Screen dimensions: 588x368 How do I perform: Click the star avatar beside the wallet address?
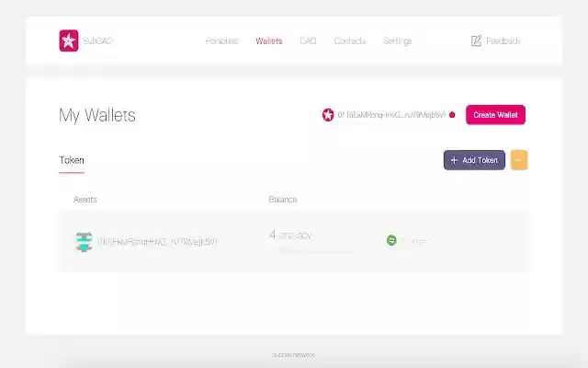pyautogui.click(x=328, y=115)
